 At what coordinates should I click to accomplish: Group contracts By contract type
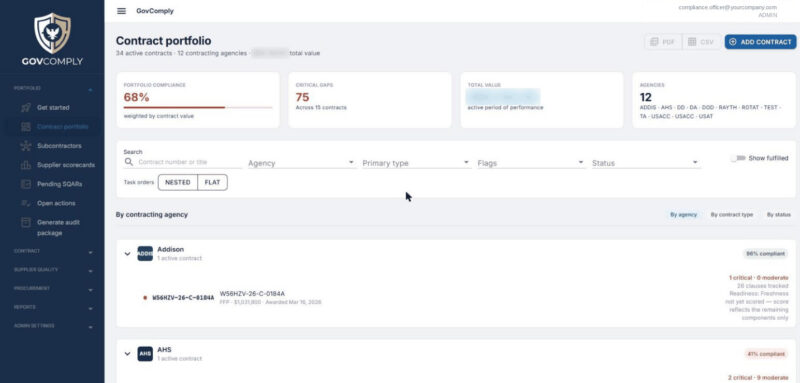pyautogui.click(x=732, y=215)
